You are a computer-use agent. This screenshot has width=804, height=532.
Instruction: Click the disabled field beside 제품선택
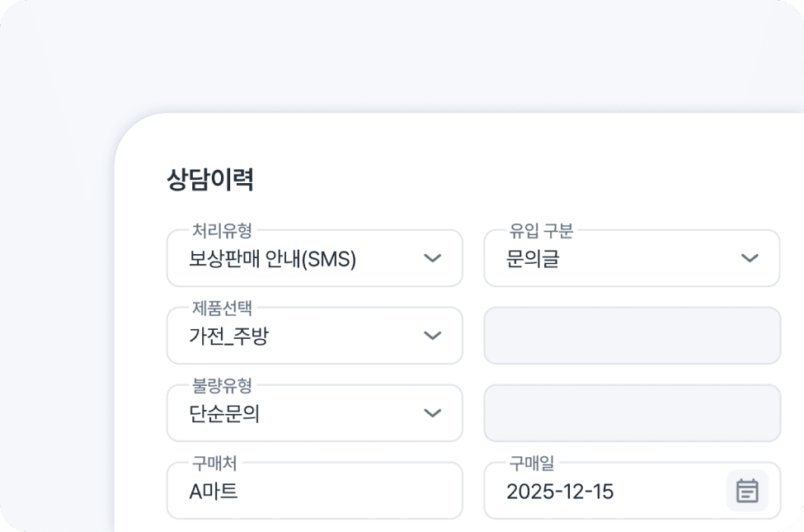(632, 336)
